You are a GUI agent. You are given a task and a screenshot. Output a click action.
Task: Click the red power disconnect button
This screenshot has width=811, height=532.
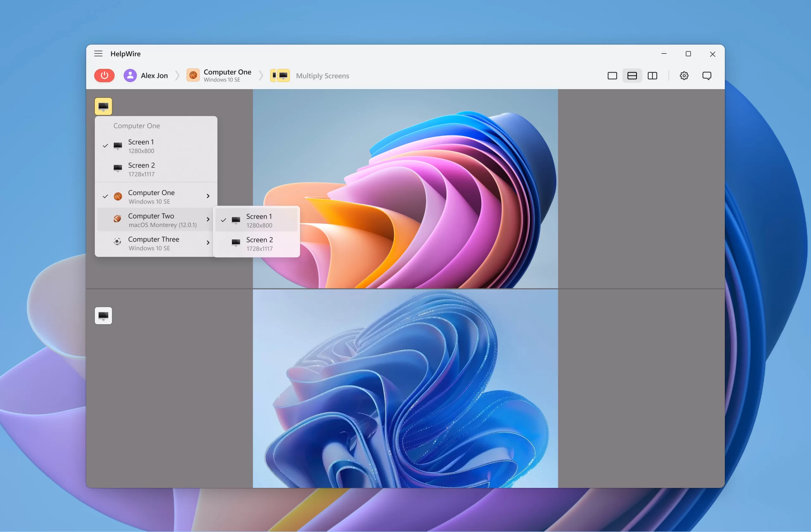[x=104, y=75]
